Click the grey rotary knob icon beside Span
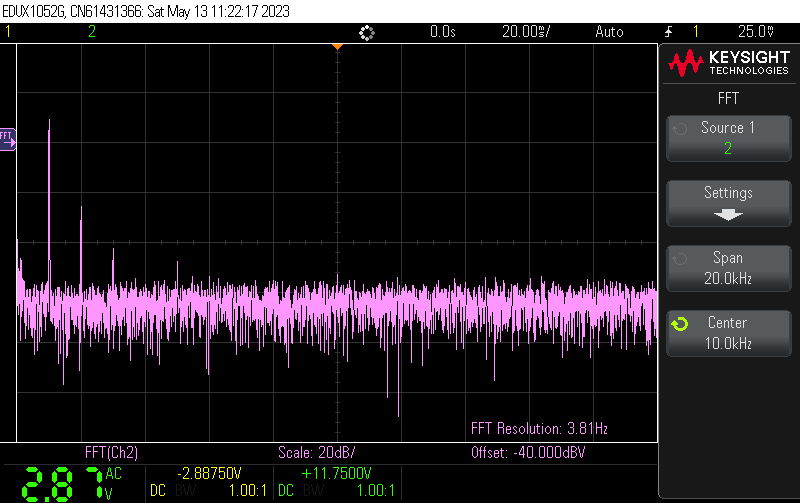This screenshot has height=503, width=800. (x=680, y=259)
